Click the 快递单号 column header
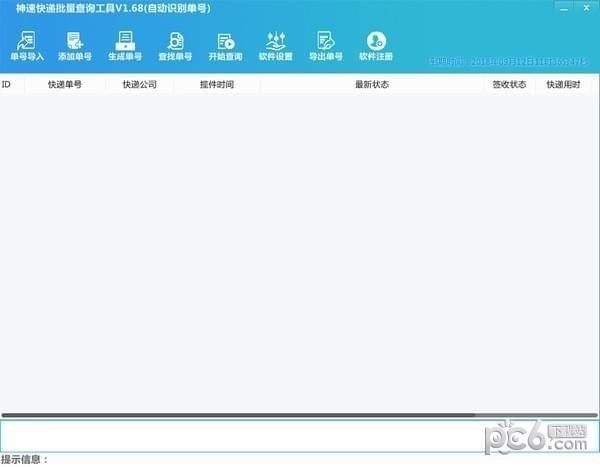Viewport: 600px width, 467px height. tap(65, 84)
